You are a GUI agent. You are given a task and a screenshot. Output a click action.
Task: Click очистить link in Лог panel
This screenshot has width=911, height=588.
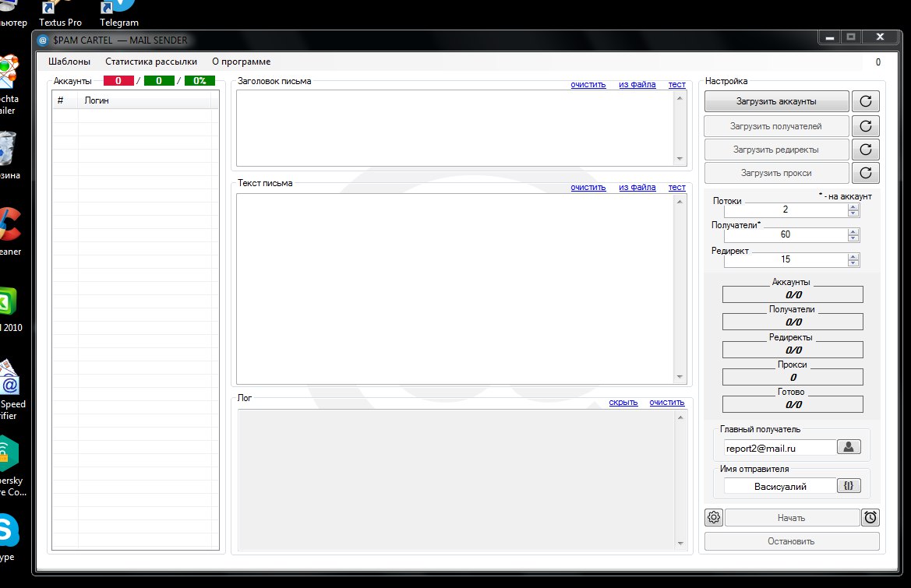click(x=667, y=403)
